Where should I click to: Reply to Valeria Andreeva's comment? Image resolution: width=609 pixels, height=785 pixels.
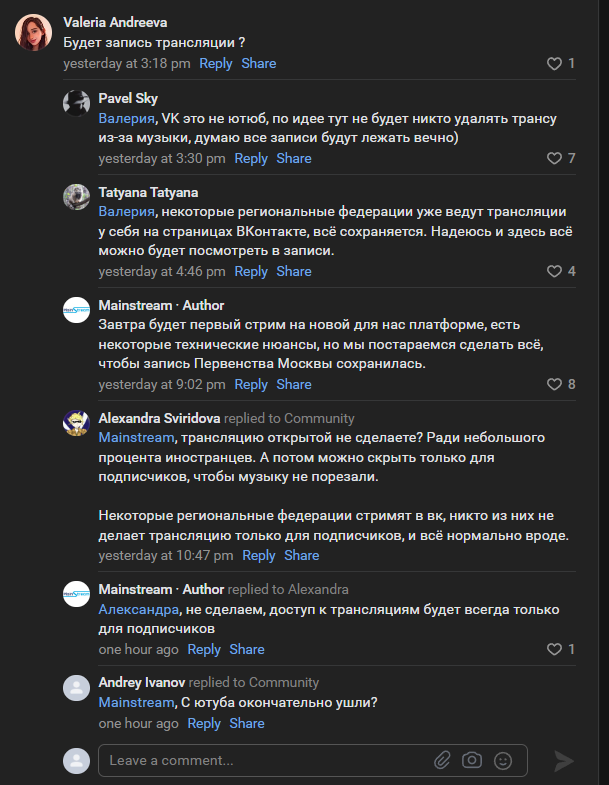tap(215, 63)
